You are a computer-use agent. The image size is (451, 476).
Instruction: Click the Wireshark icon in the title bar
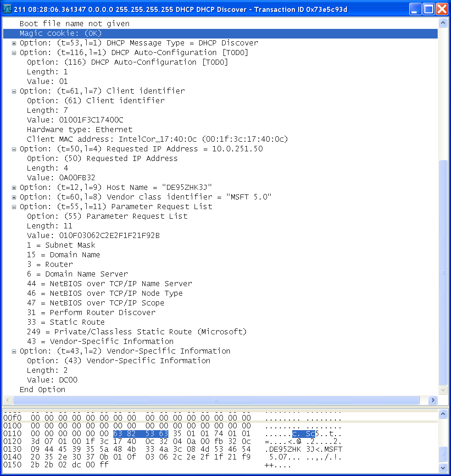click(x=7, y=9)
